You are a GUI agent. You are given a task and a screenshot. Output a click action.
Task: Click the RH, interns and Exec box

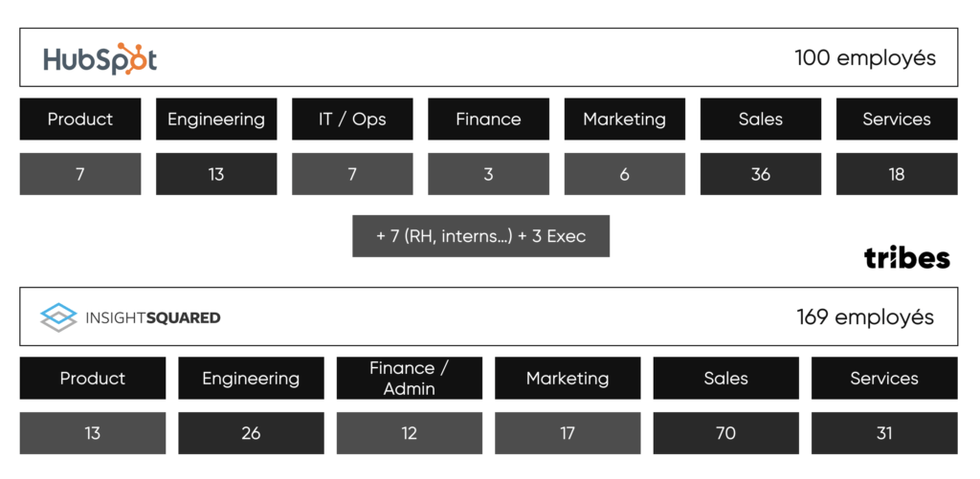(x=480, y=236)
